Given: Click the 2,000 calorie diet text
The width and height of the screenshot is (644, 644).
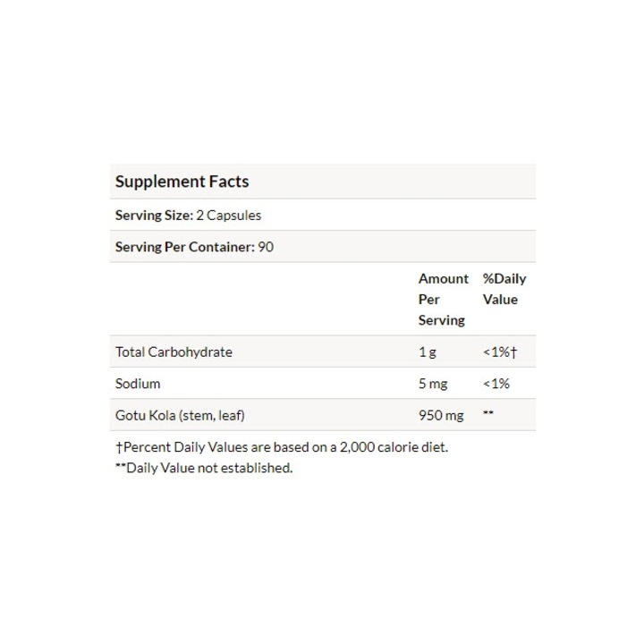Looking at the screenshot, I should [x=394, y=447].
